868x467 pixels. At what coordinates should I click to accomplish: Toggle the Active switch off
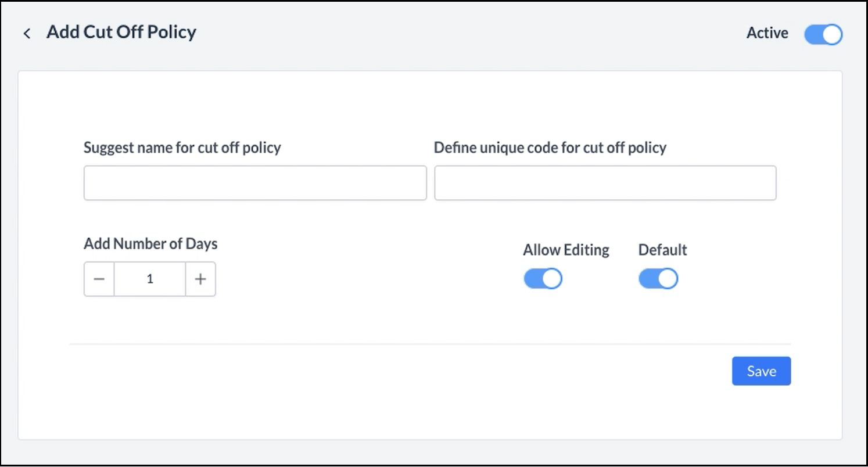(823, 34)
